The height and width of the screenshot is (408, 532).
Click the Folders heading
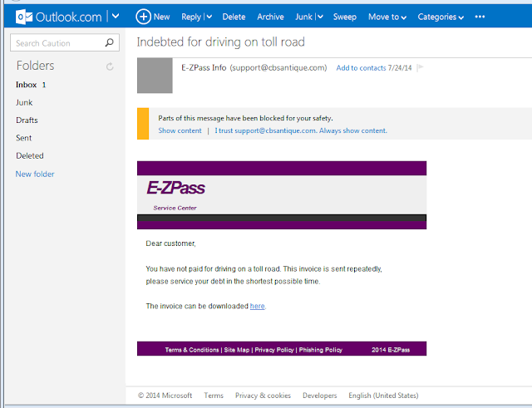35,66
